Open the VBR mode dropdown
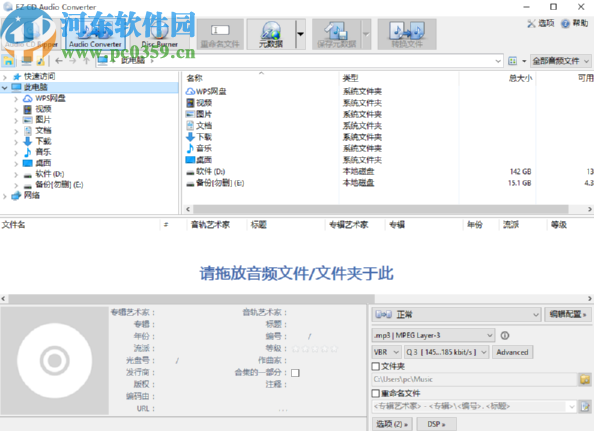594x431 pixels. (386, 352)
